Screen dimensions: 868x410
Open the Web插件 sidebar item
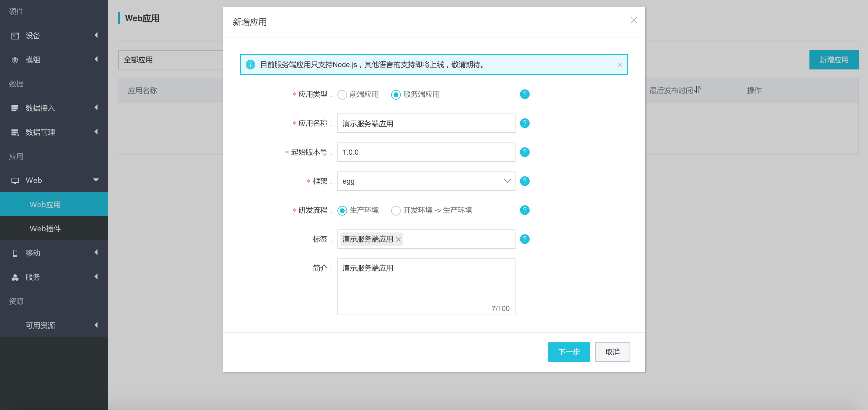click(x=54, y=229)
